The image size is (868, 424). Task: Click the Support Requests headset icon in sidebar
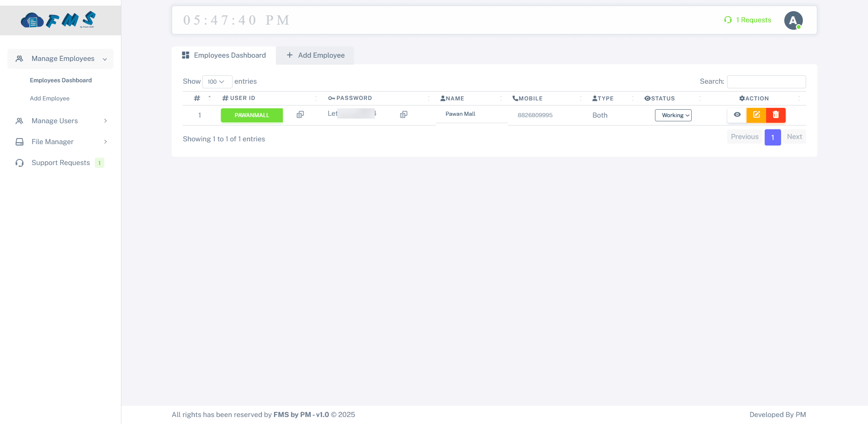tap(19, 163)
